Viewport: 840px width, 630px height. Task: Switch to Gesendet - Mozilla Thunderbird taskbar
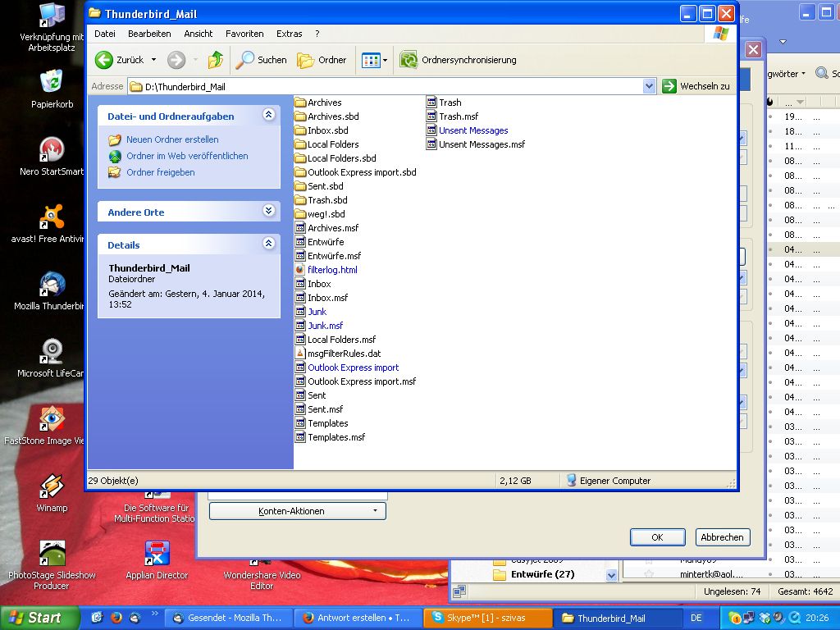228,618
